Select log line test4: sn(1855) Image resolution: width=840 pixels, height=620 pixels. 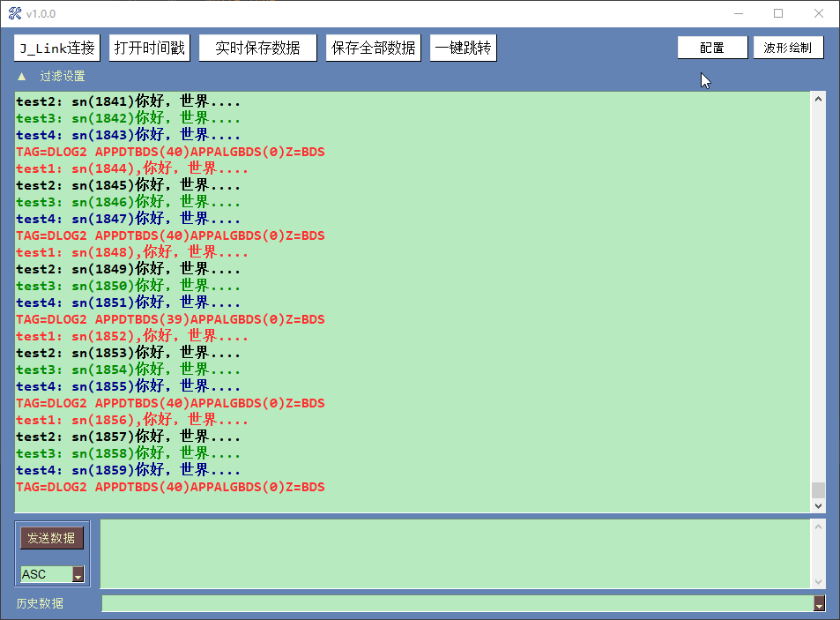129,386
